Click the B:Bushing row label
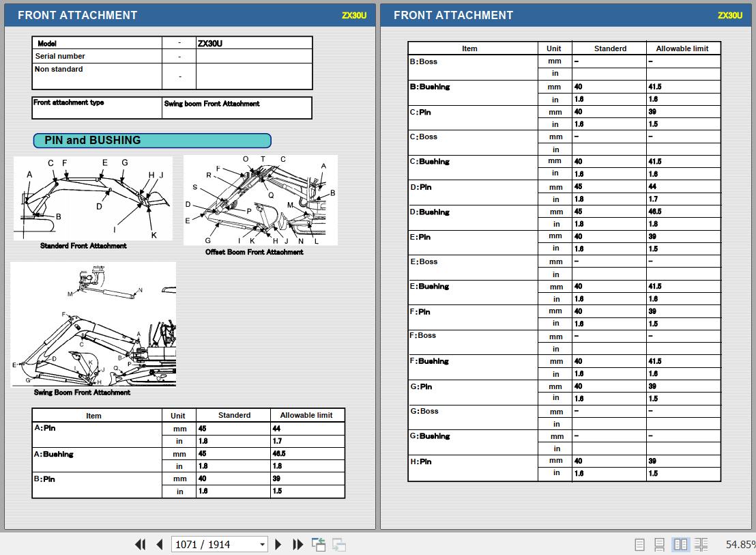 point(430,87)
